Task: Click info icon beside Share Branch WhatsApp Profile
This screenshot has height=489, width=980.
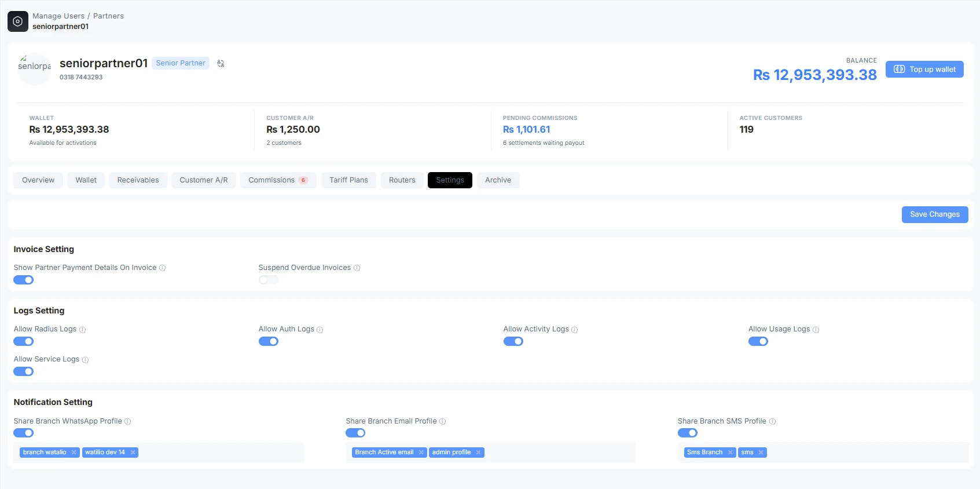Action: (x=128, y=421)
